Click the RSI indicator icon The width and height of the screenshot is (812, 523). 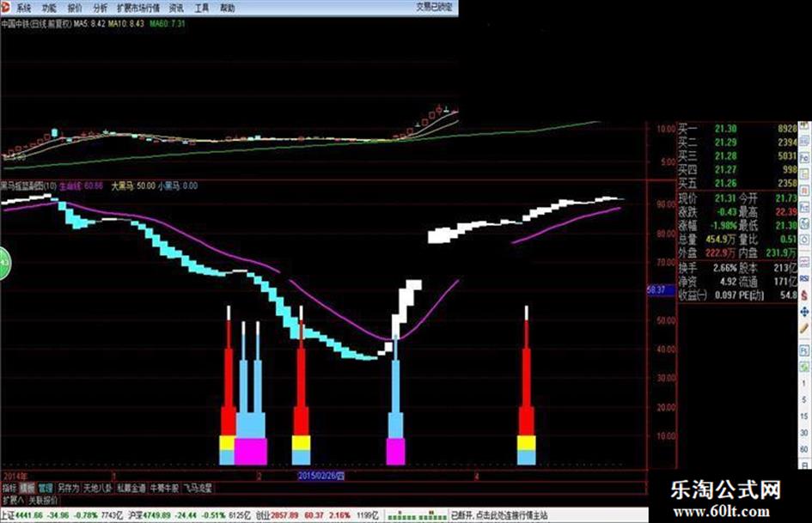click(x=805, y=278)
